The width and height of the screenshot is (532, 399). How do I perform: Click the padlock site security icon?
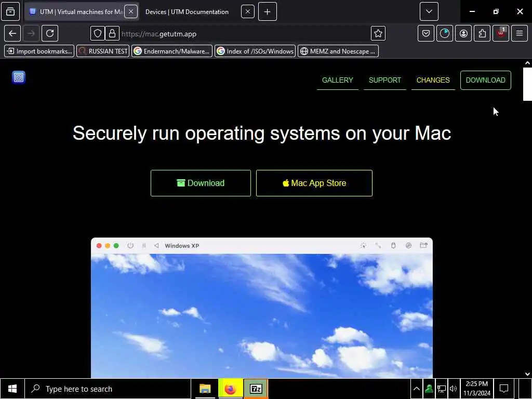coord(112,33)
